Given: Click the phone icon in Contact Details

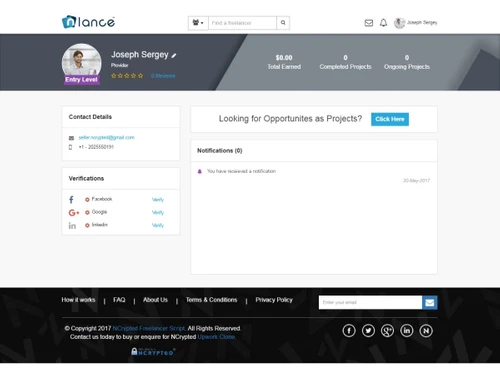Looking at the screenshot, I should click(x=70, y=147).
